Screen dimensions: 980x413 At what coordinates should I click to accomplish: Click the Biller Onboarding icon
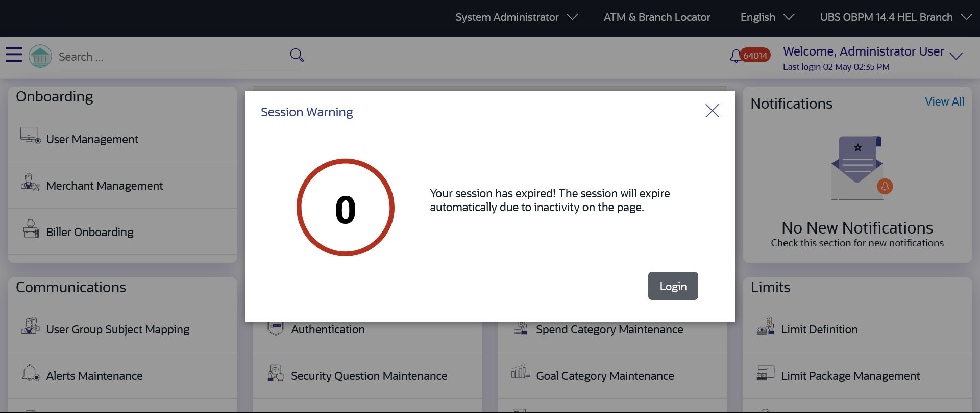tap(31, 228)
